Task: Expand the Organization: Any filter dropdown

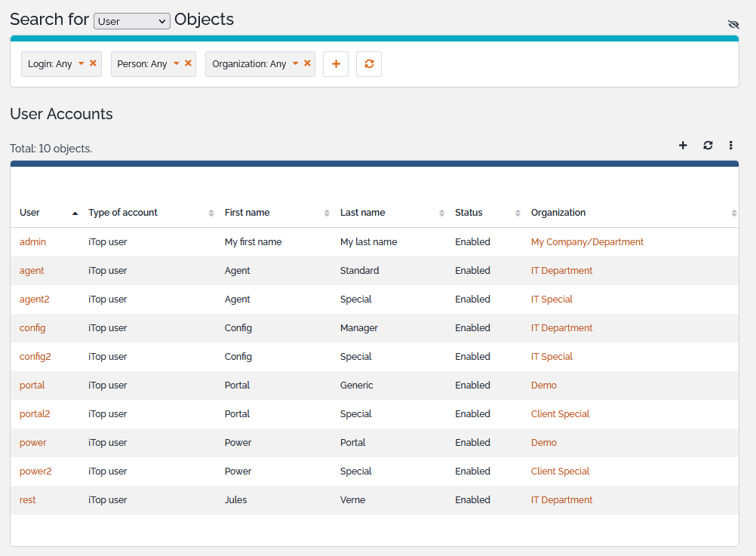Action: [296, 63]
